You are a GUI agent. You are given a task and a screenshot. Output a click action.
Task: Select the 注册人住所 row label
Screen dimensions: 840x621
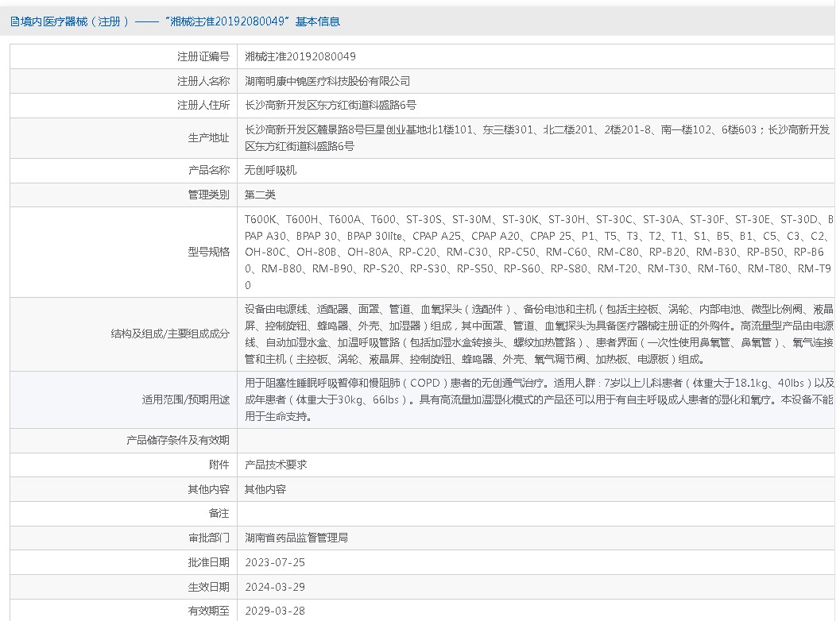pyautogui.click(x=203, y=106)
